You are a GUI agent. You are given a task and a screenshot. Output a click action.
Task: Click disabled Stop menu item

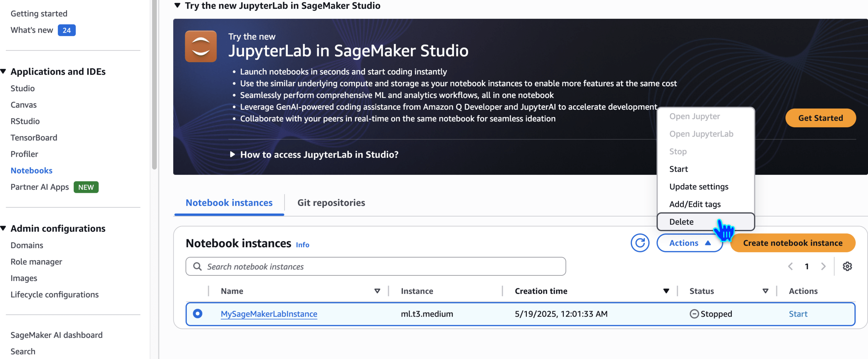pos(706,152)
